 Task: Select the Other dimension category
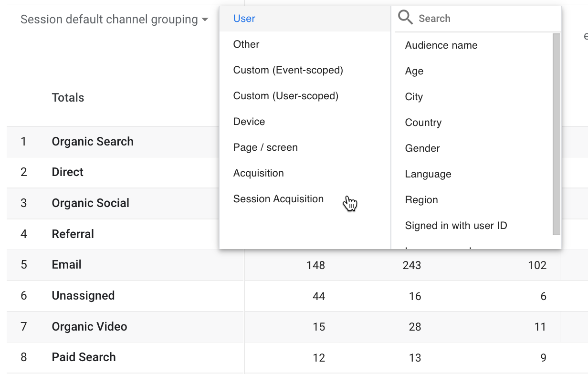pos(246,44)
